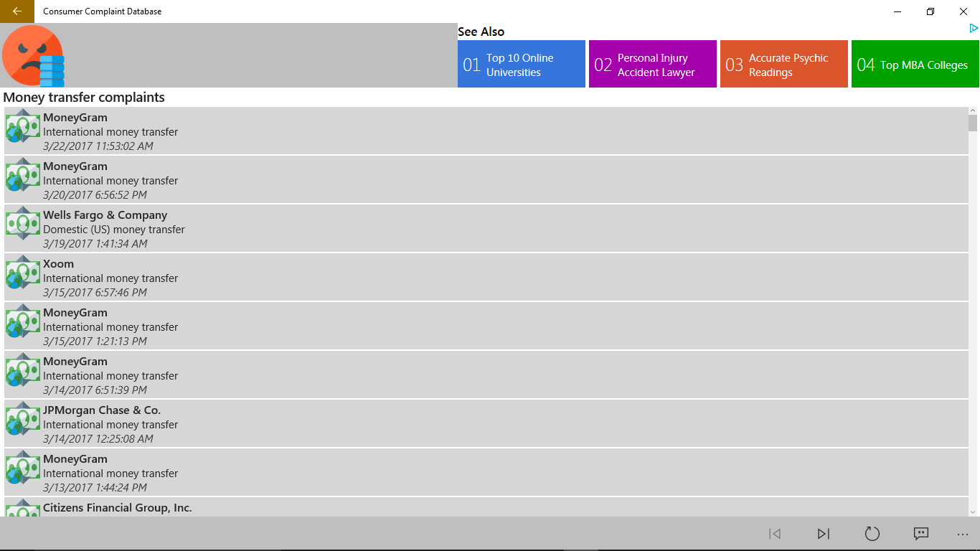980x551 pixels.
Task: Open Top 10 Online Universities ad
Action: pyautogui.click(x=522, y=64)
